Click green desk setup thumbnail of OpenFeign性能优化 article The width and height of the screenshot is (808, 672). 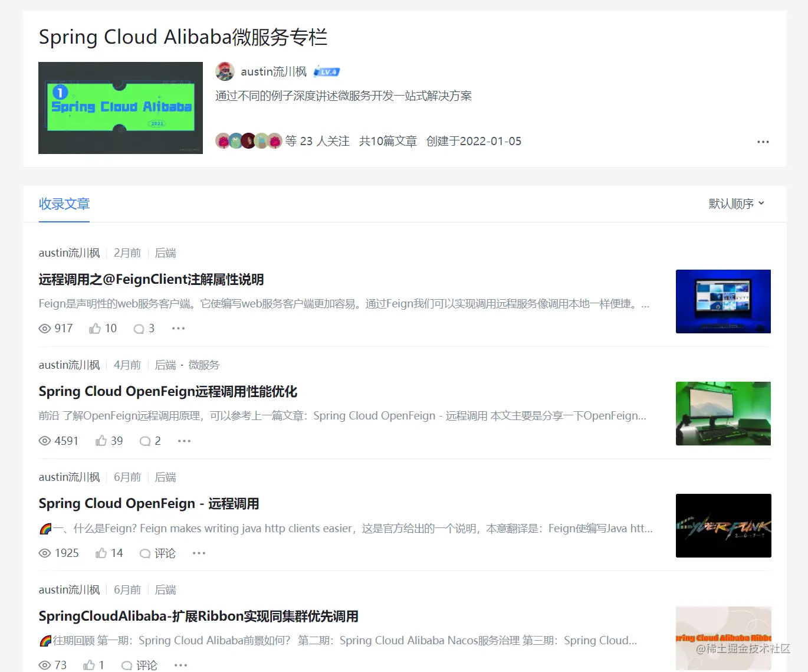pyautogui.click(x=723, y=414)
